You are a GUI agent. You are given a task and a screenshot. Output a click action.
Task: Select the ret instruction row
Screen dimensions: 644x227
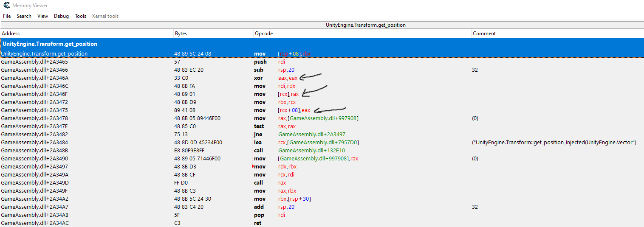(x=322, y=223)
